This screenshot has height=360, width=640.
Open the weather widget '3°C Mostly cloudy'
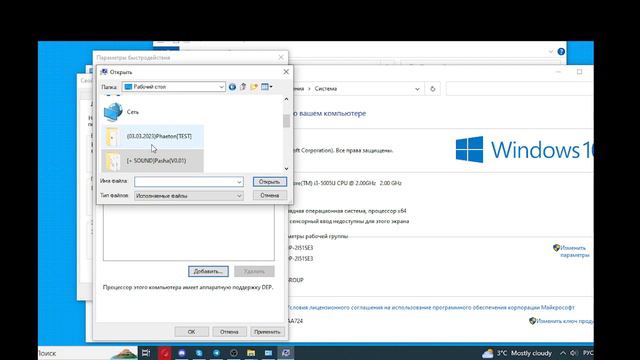click(517, 353)
